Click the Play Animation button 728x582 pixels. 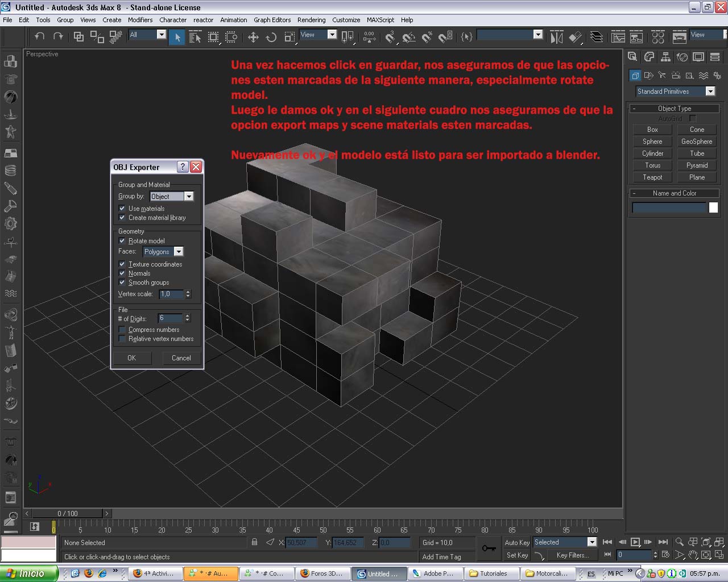(x=635, y=542)
